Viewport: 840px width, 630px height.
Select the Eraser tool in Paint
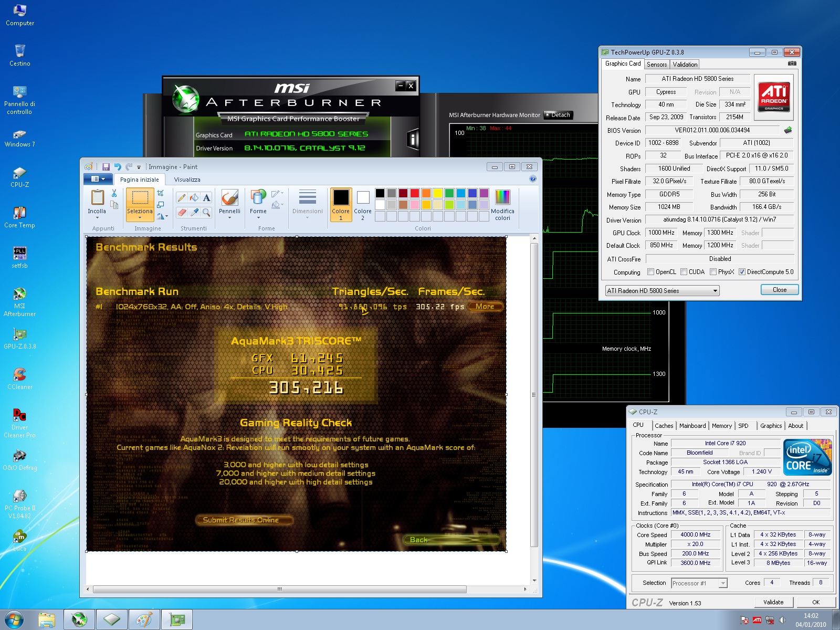coord(182,212)
